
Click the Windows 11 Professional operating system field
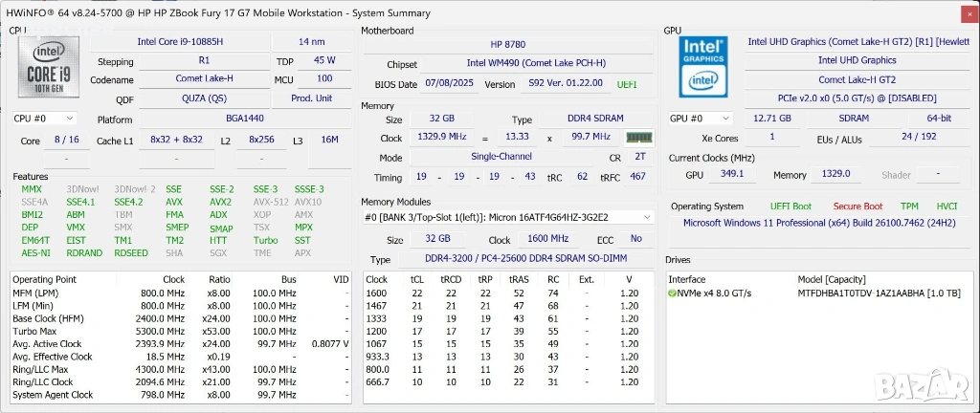pyautogui.click(x=817, y=223)
